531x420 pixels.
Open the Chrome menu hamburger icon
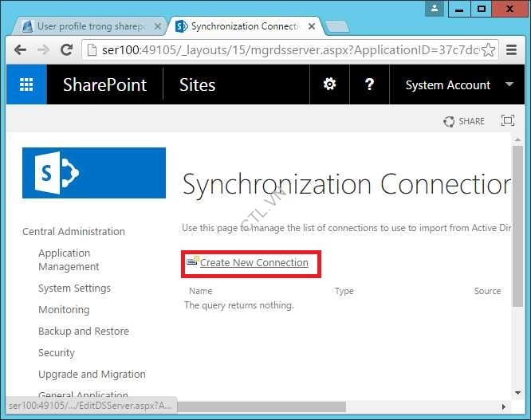pos(510,50)
